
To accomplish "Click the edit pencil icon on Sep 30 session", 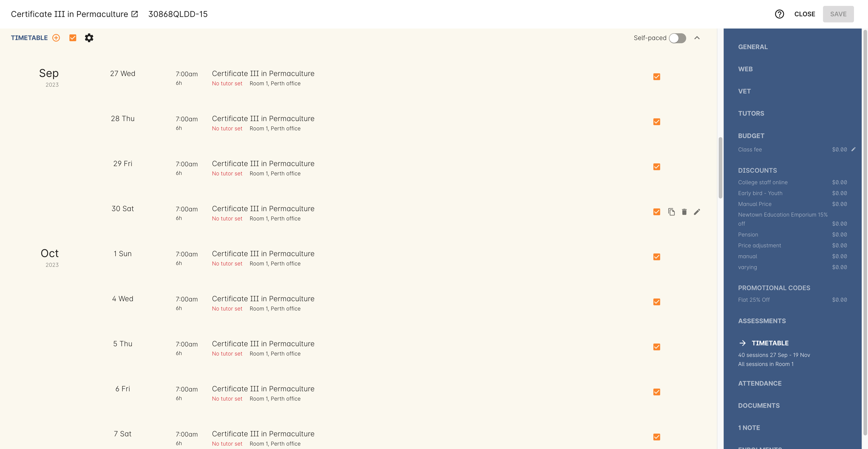I will (x=697, y=211).
